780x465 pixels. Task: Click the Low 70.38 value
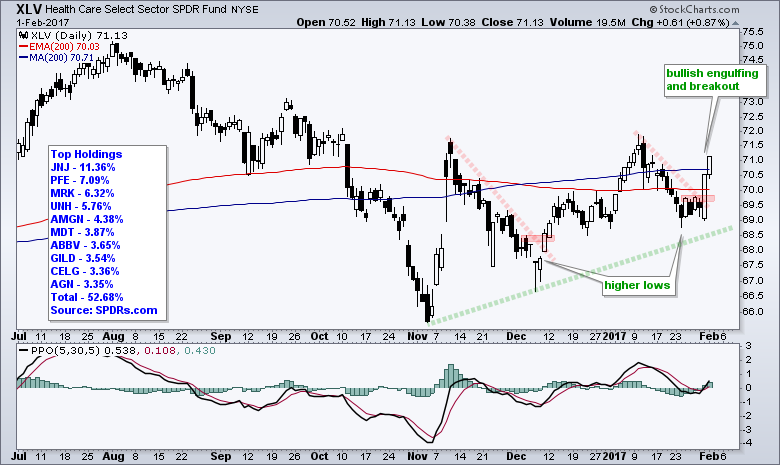click(x=448, y=22)
